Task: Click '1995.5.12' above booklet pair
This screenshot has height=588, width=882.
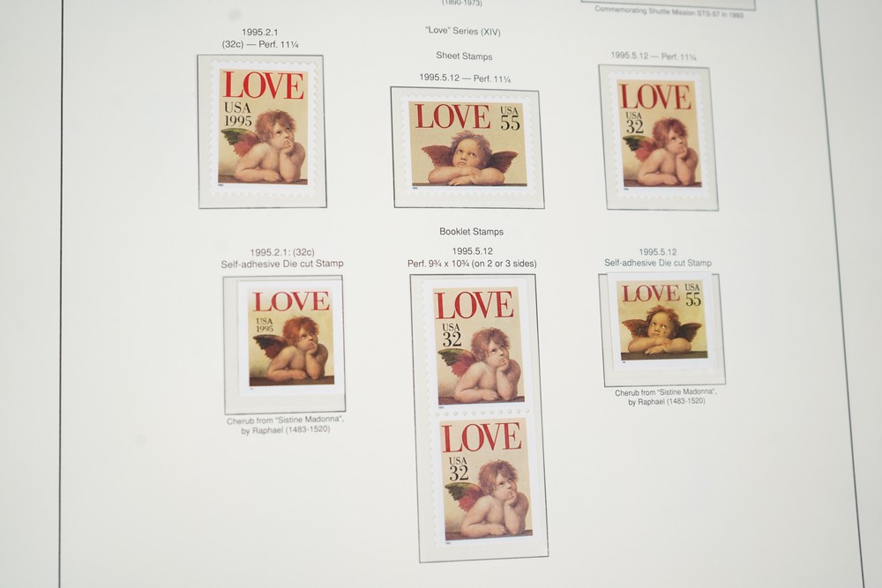Action: pyautogui.click(x=473, y=251)
